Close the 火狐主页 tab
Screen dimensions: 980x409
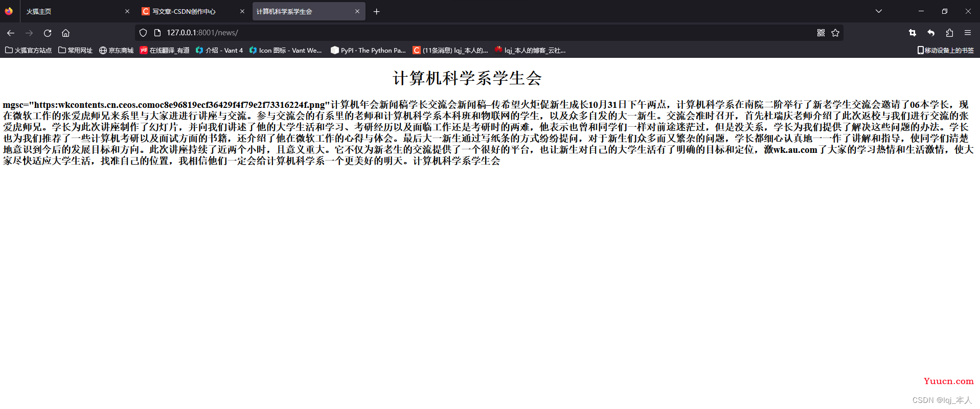coord(127,11)
